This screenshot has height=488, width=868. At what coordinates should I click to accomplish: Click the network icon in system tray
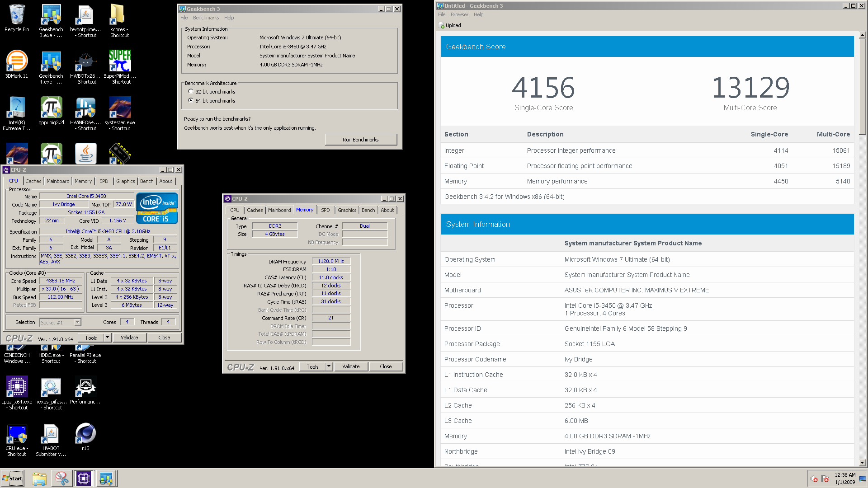point(825,479)
